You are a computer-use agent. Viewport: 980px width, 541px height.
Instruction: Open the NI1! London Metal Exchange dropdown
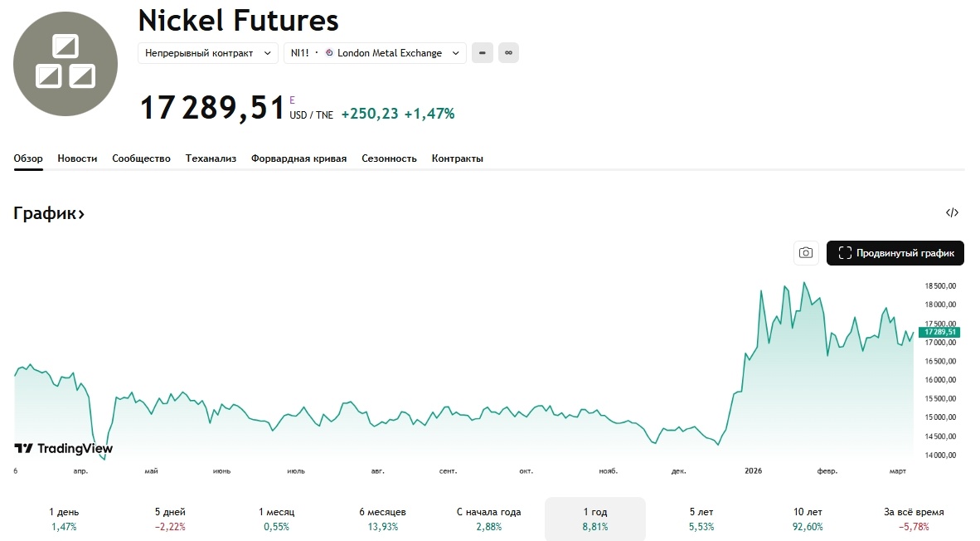coord(375,53)
